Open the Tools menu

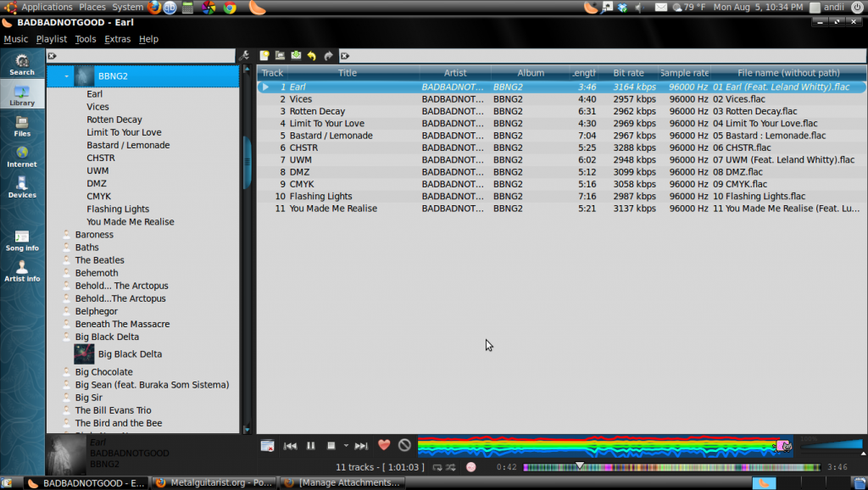pyautogui.click(x=86, y=39)
